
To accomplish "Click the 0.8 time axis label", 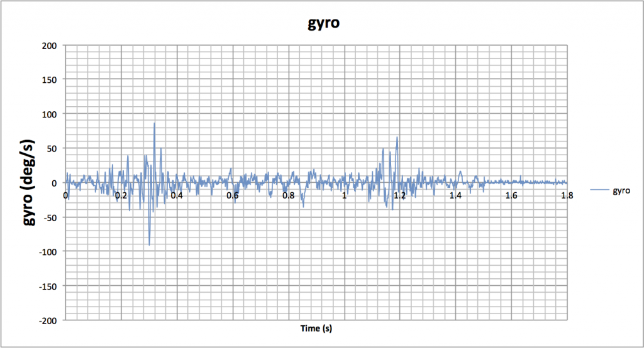I will coord(288,196).
